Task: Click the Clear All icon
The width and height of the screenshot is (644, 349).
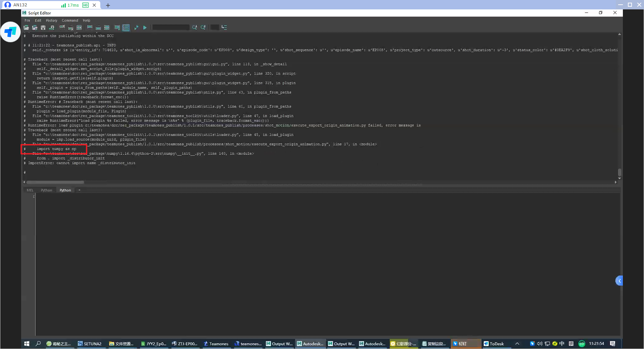Action: pyautogui.click(x=79, y=28)
